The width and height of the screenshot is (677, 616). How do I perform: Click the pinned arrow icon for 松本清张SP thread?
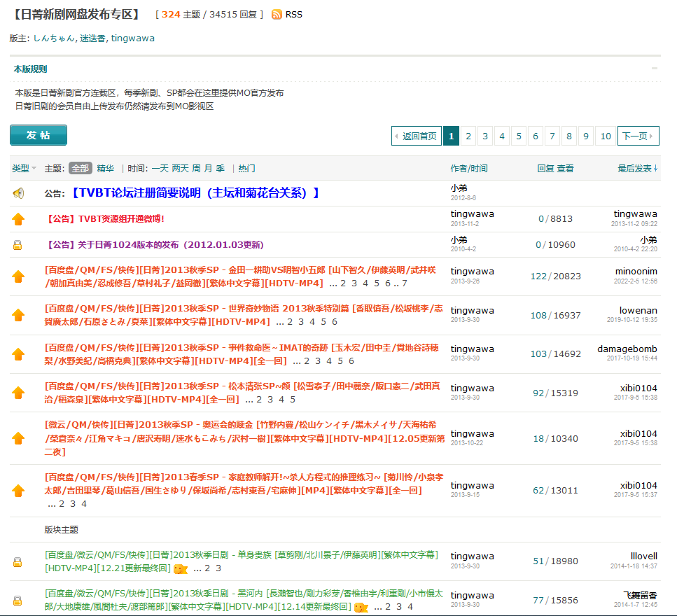point(18,393)
